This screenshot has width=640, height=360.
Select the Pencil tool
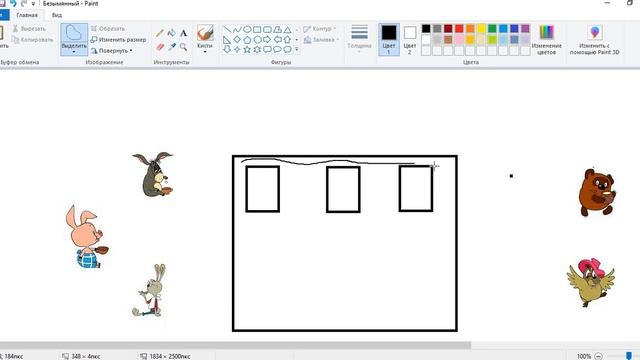[x=160, y=33]
